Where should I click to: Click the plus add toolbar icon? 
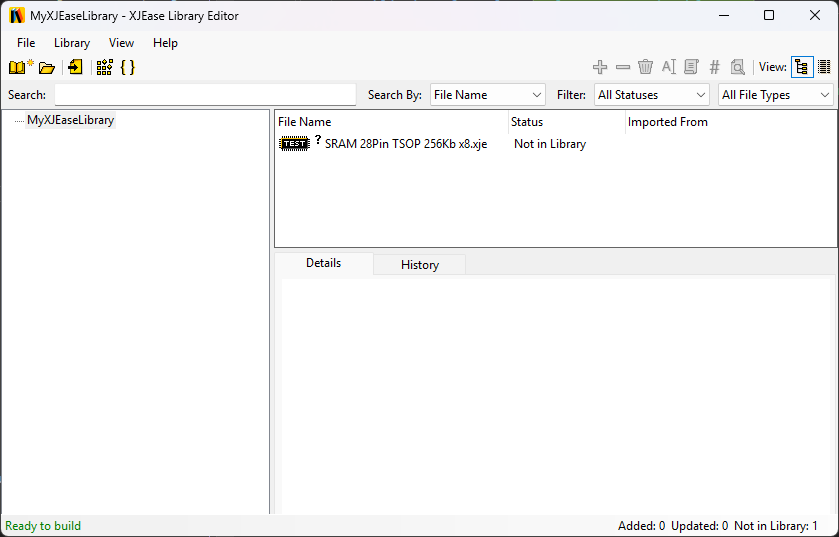[600, 67]
